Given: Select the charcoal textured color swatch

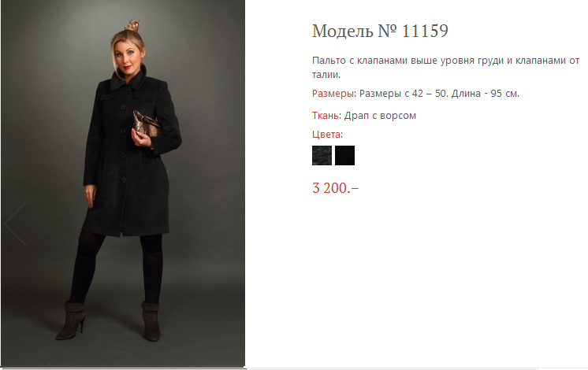Looking at the screenshot, I should 322,155.
